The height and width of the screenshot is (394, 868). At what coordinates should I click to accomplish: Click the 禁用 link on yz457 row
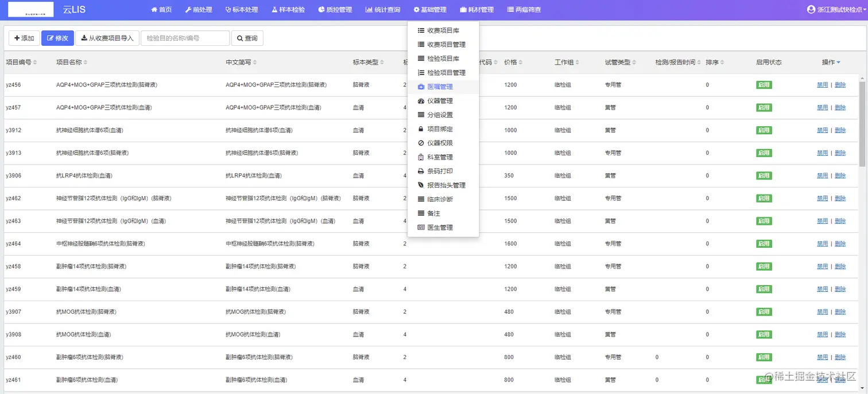(822, 107)
